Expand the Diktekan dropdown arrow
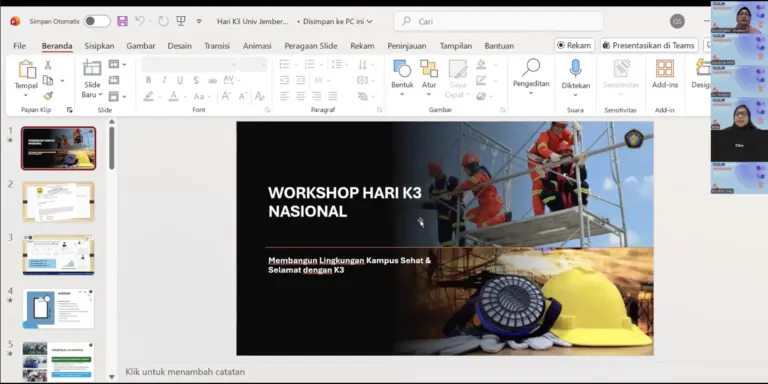This screenshot has width=768, height=384. [576, 95]
